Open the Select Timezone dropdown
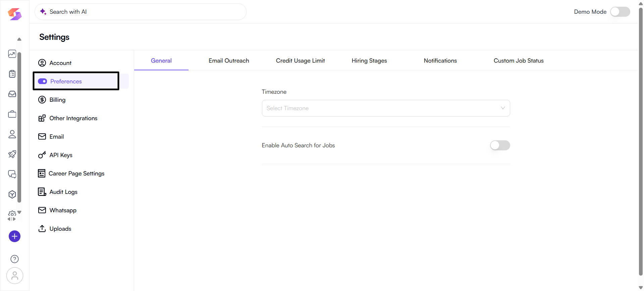Image resolution: width=644 pixels, height=291 pixels. tap(386, 108)
